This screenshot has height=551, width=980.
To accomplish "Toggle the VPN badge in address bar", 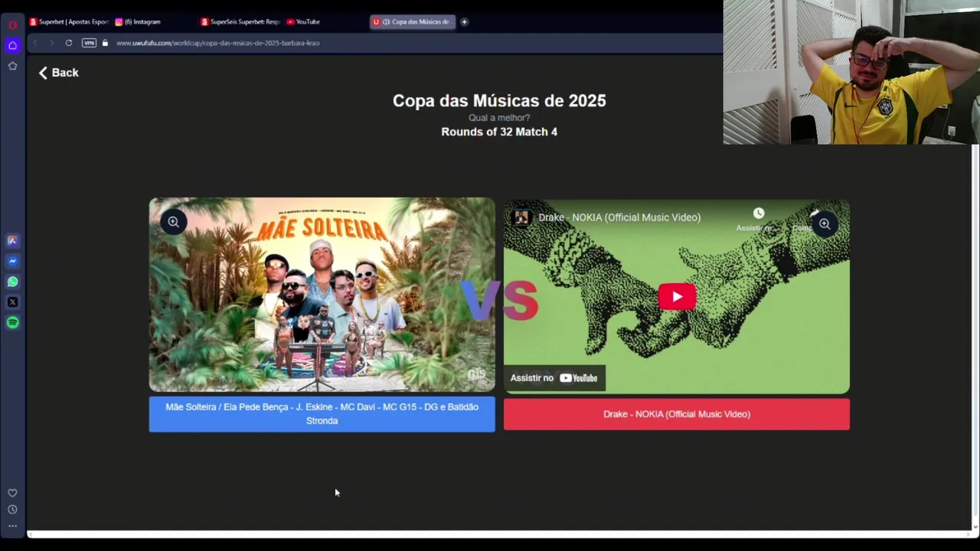I will 89,43.
